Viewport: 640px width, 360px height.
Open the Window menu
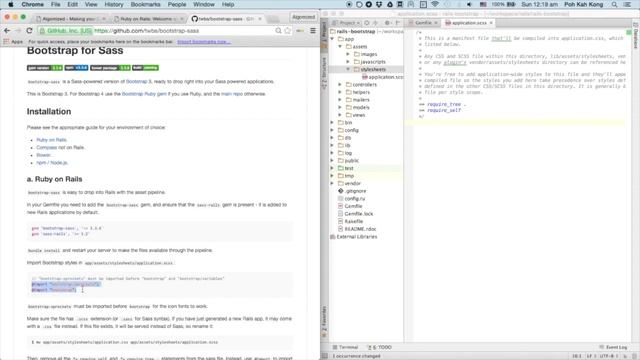point(204,4)
